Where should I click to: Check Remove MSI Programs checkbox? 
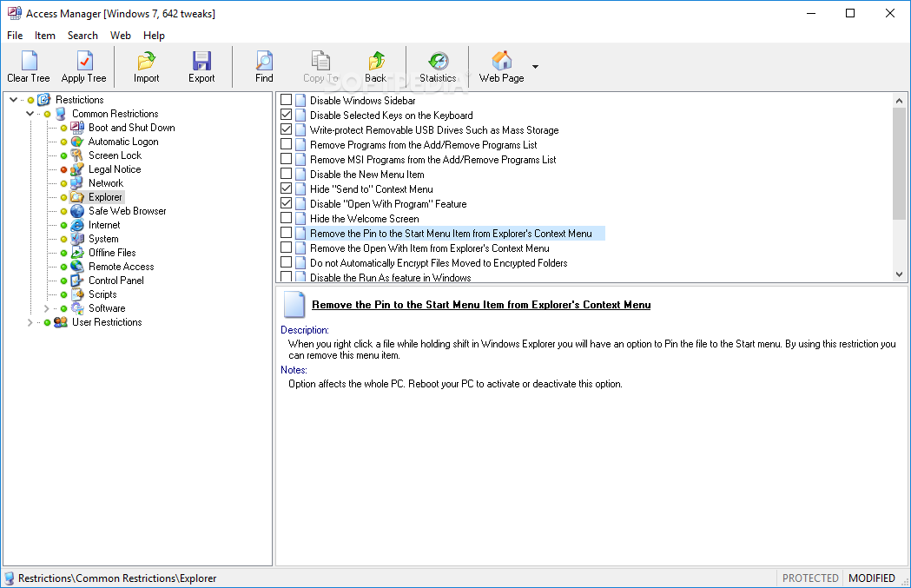(286, 159)
